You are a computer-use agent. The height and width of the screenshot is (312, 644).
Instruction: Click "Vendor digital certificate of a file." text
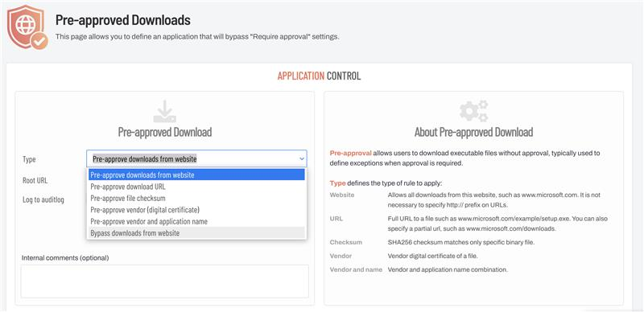pos(433,256)
